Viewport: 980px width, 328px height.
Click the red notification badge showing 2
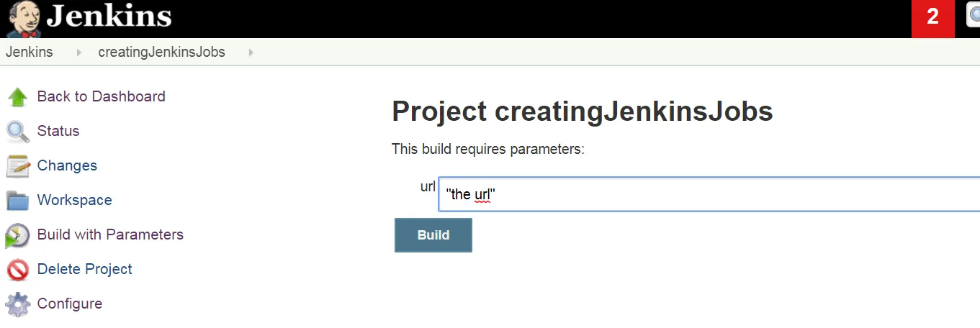point(932,18)
